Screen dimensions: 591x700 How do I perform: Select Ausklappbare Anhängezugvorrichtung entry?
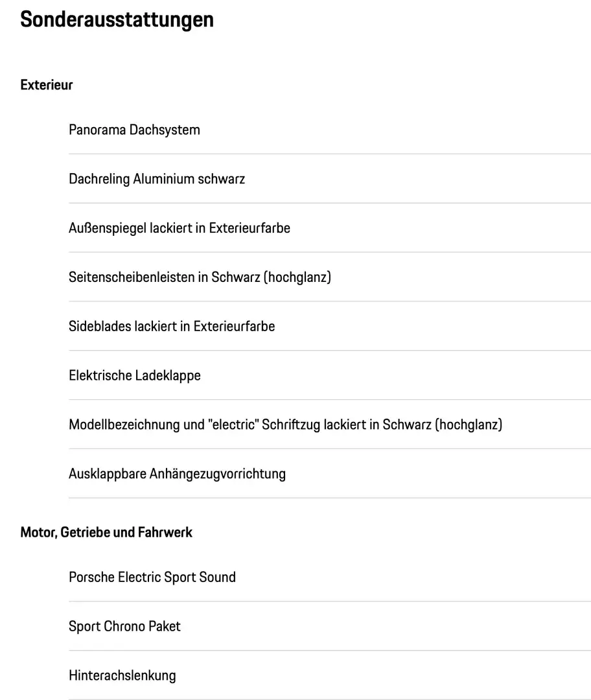177,474
